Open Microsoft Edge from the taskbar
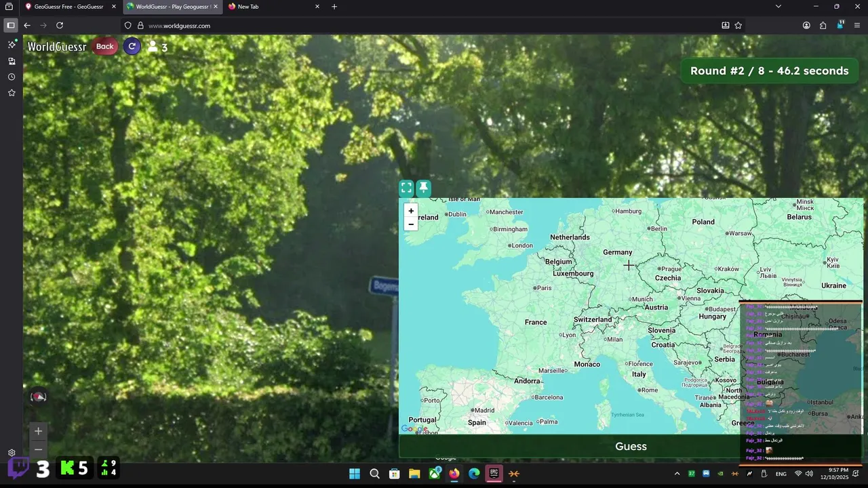 point(475,473)
